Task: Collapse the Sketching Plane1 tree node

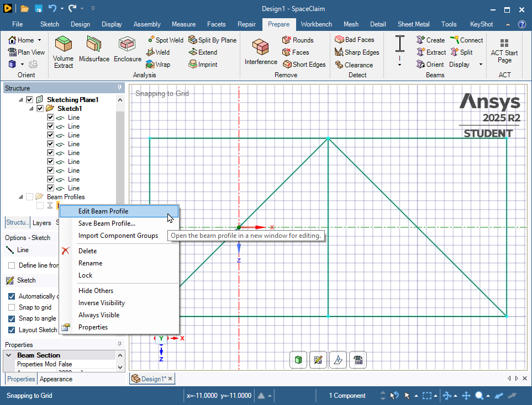Action: coord(21,100)
